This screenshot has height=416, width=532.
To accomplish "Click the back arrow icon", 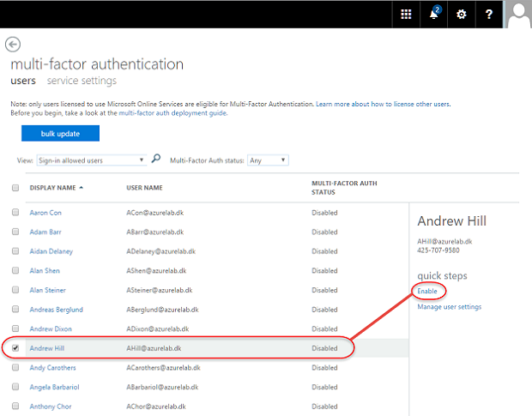I will (13, 45).
